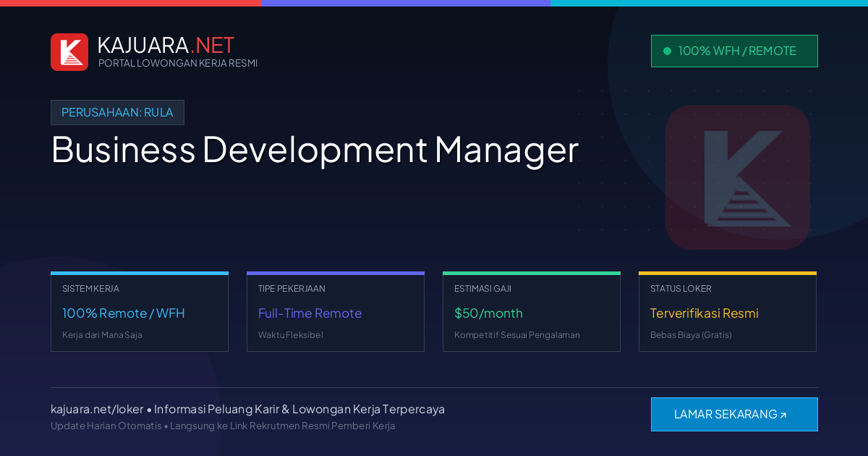Click the ESTIMASI GAJI label

482,288
